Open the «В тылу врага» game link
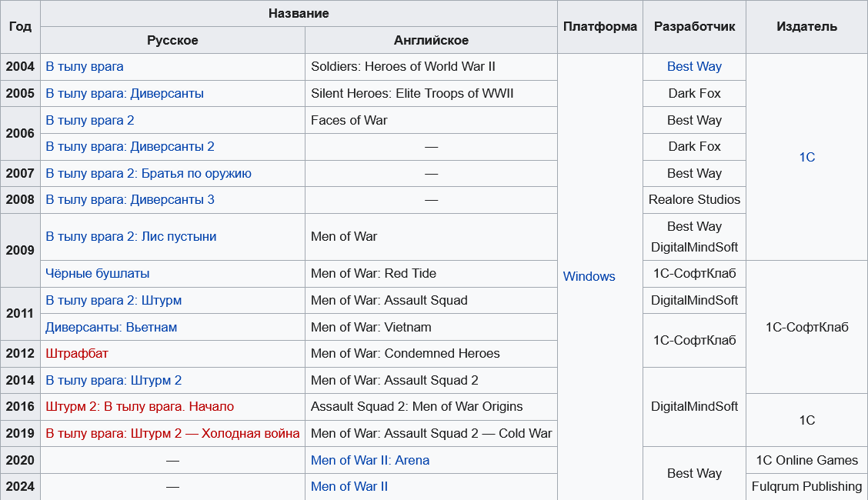Viewport: 868px width, 500px height. pyautogui.click(x=85, y=67)
